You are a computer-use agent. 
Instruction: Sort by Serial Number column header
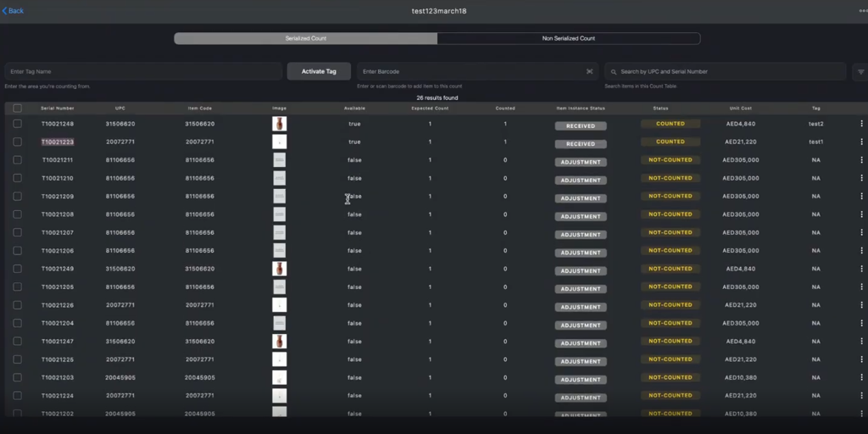coord(58,108)
